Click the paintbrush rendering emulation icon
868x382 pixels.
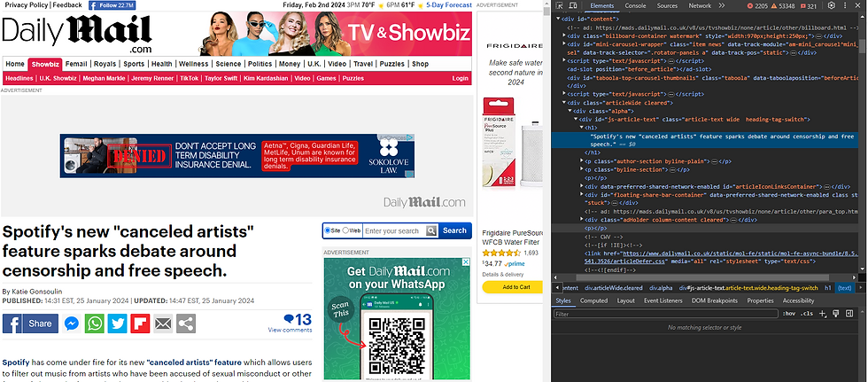tap(836, 314)
